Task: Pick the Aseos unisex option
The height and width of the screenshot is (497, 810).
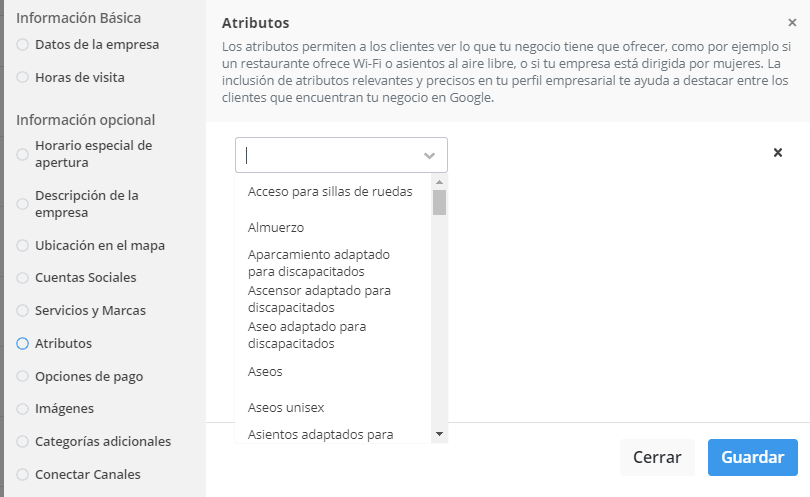Action: tap(286, 408)
